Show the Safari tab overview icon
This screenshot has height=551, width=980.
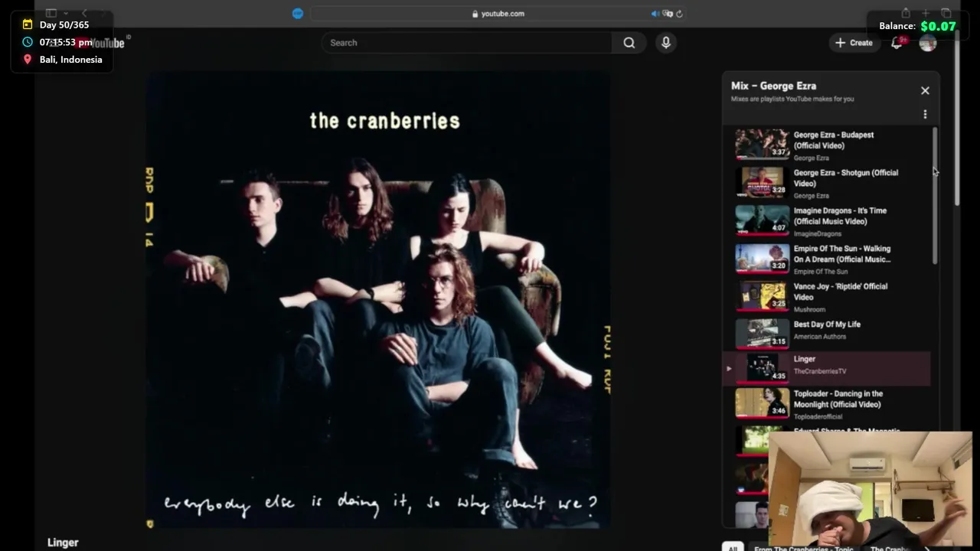pyautogui.click(x=946, y=13)
